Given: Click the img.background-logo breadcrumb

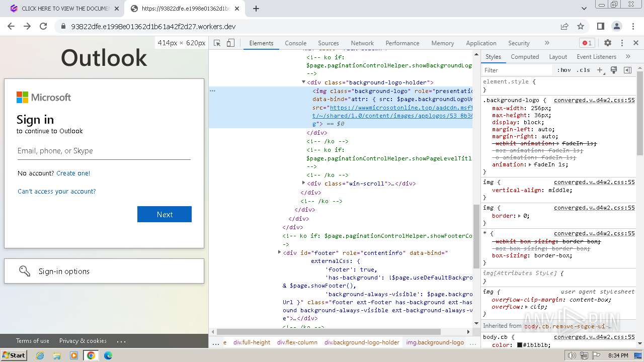Looking at the screenshot, I should [435, 342].
